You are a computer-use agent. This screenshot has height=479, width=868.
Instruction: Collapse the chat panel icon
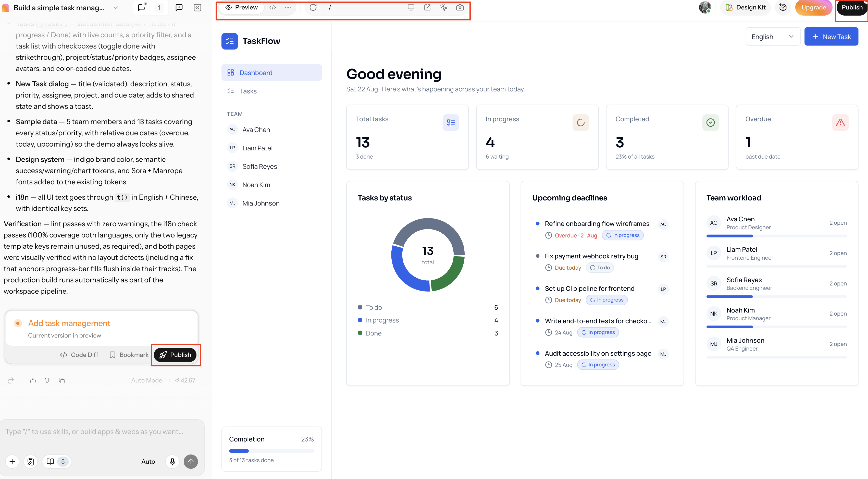click(197, 7)
